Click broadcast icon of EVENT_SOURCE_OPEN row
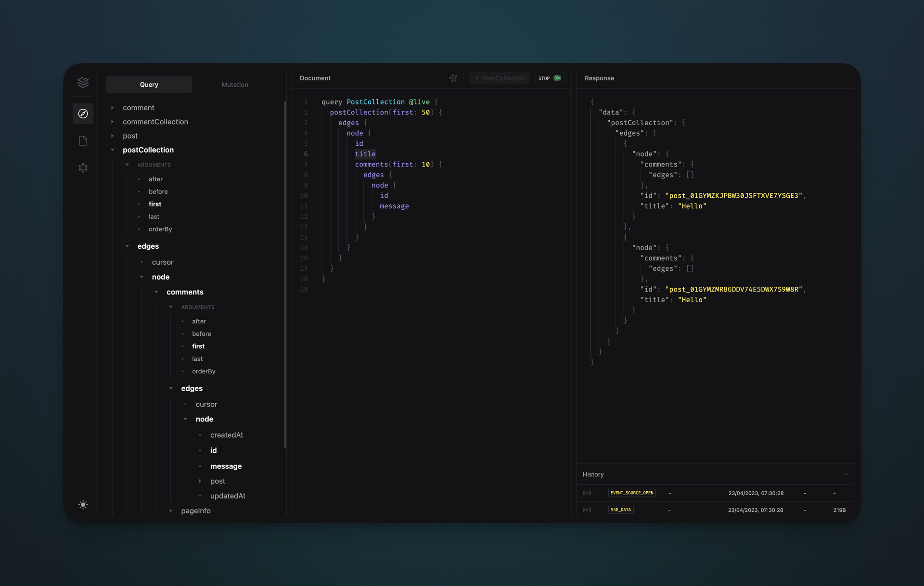The width and height of the screenshot is (924, 586). pyautogui.click(x=587, y=493)
